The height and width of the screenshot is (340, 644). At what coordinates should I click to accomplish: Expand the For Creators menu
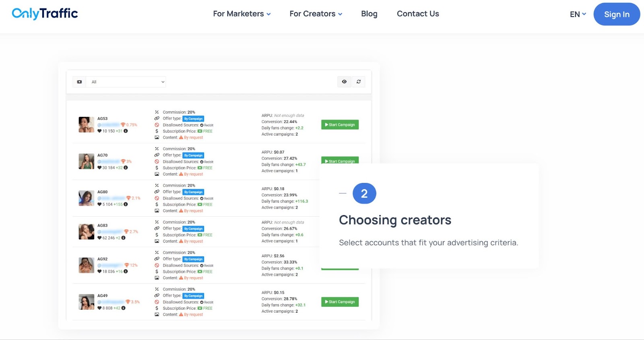(316, 14)
